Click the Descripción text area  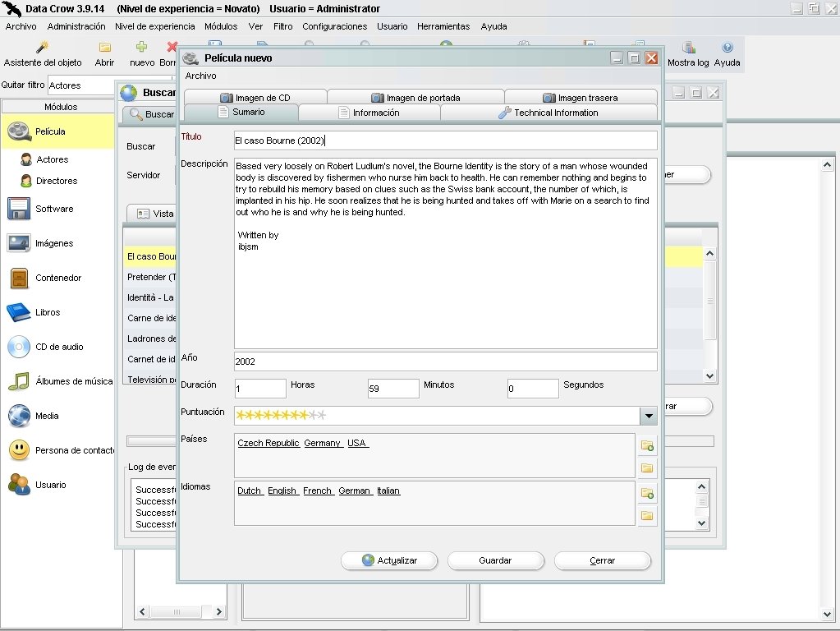click(x=446, y=254)
